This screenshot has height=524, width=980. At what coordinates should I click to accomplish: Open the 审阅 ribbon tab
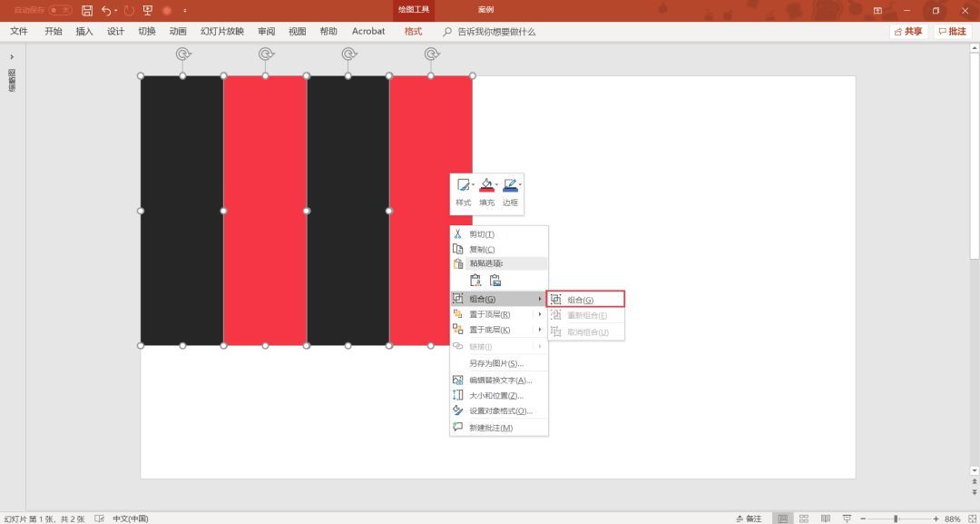point(266,31)
